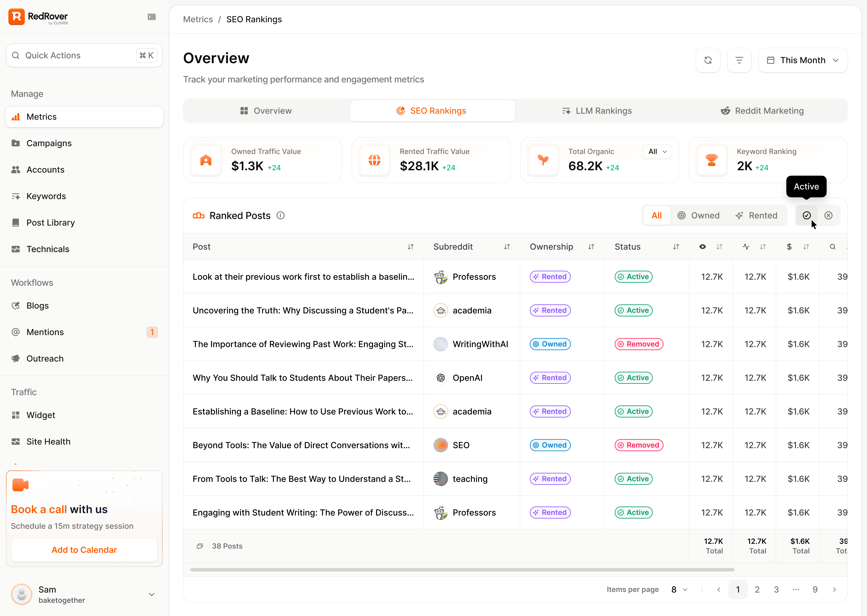Select the Owned ownership filter
The image size is (867, 616).
pyautogui.click(x=698, y=216)
